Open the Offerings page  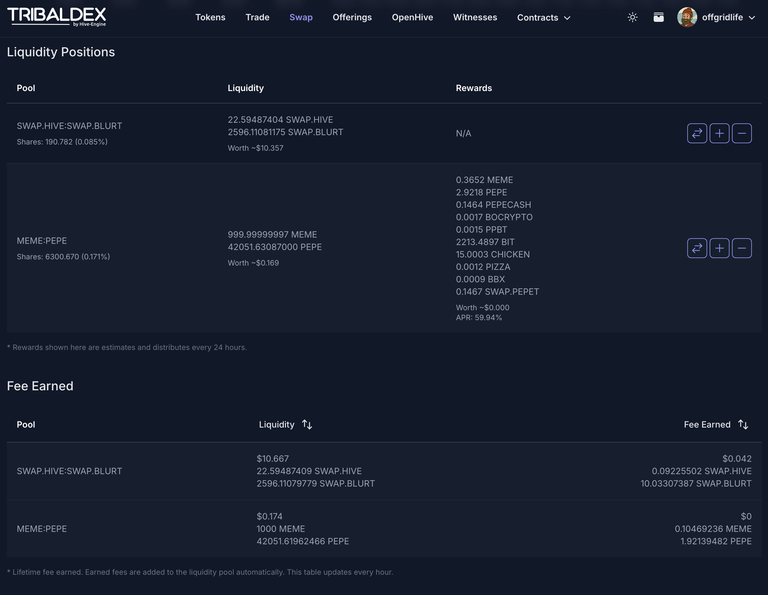pos(352,17)
